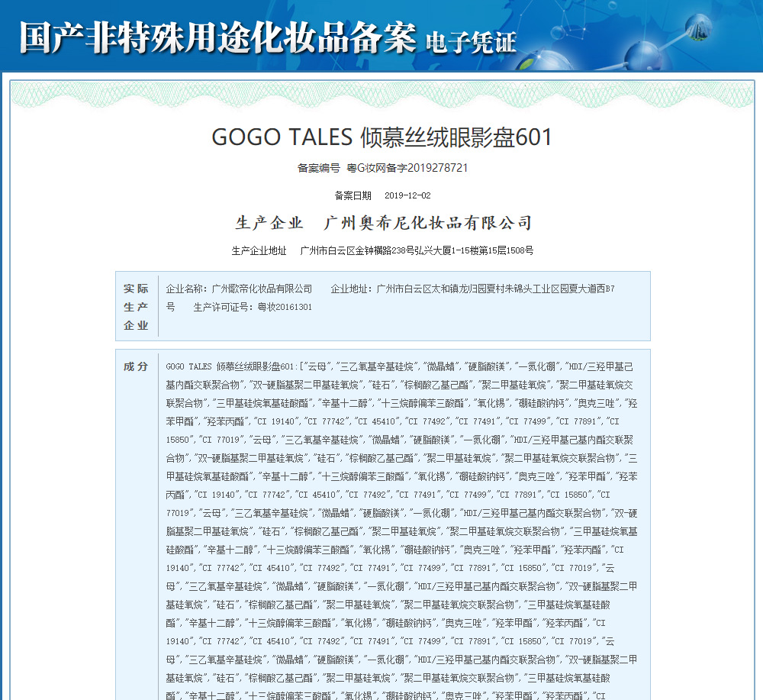This screenshot has width=763, height=700.
Task: Click the address 广州市白云区金钟横路238号弘兴大厦
Action: (x=375, y=250)
